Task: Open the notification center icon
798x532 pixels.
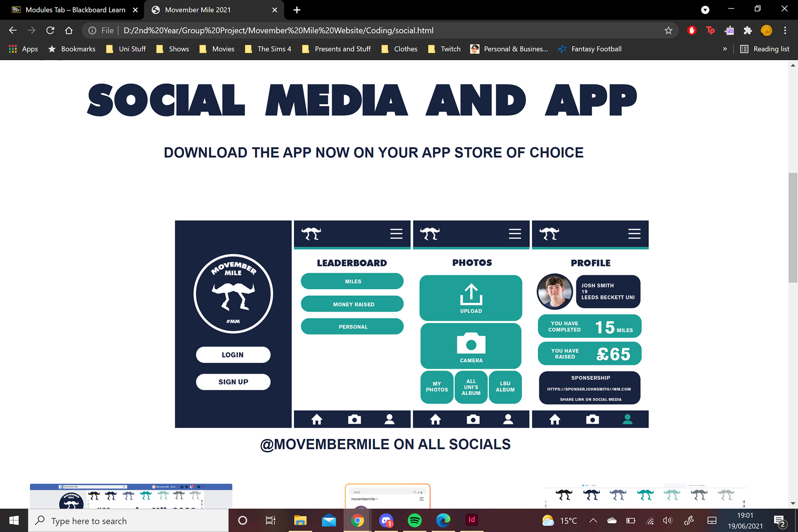Action: 780,521
